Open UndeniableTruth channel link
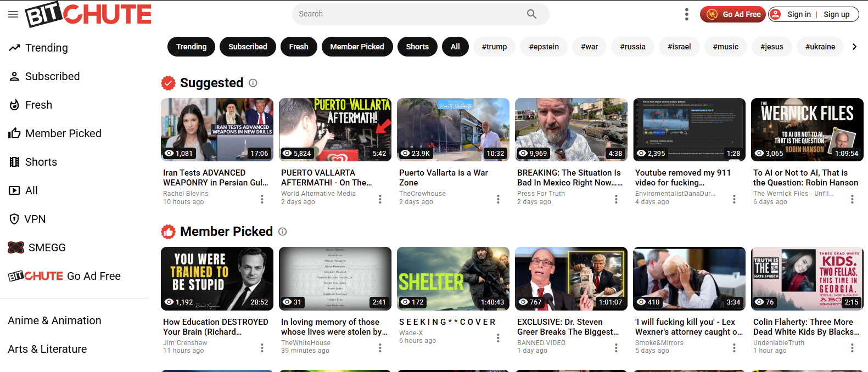 coord(779,343)
